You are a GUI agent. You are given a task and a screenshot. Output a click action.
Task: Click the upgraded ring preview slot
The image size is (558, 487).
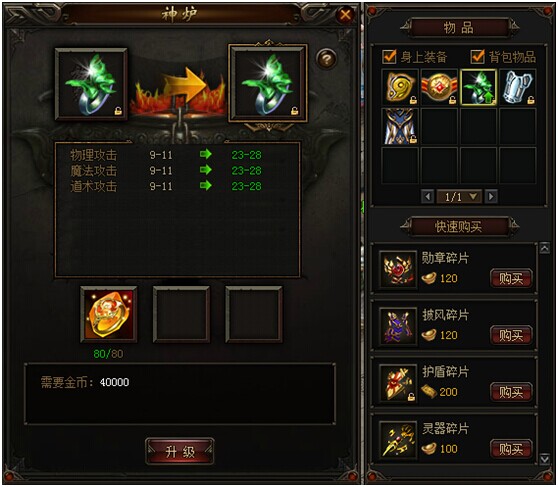click(268, 83)
